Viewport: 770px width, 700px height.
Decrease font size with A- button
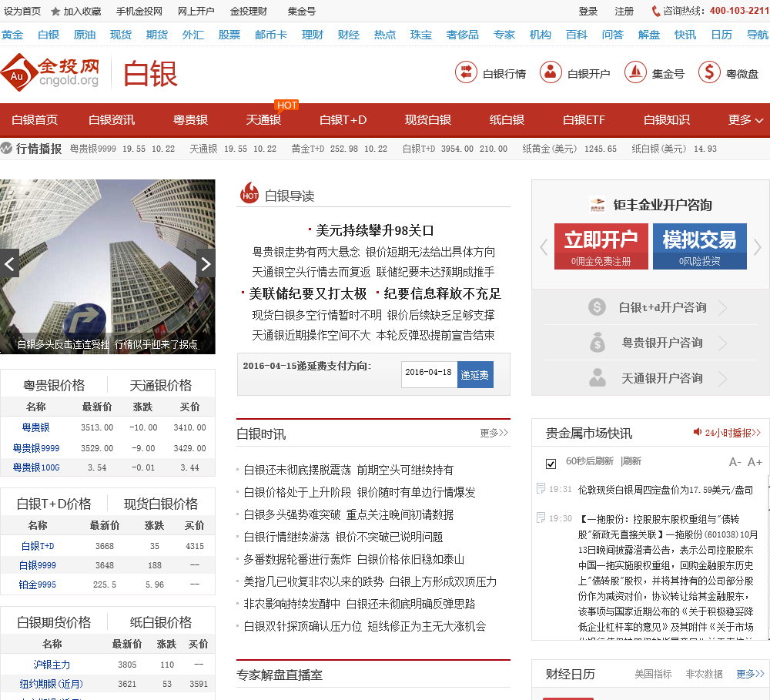[735, 462]
